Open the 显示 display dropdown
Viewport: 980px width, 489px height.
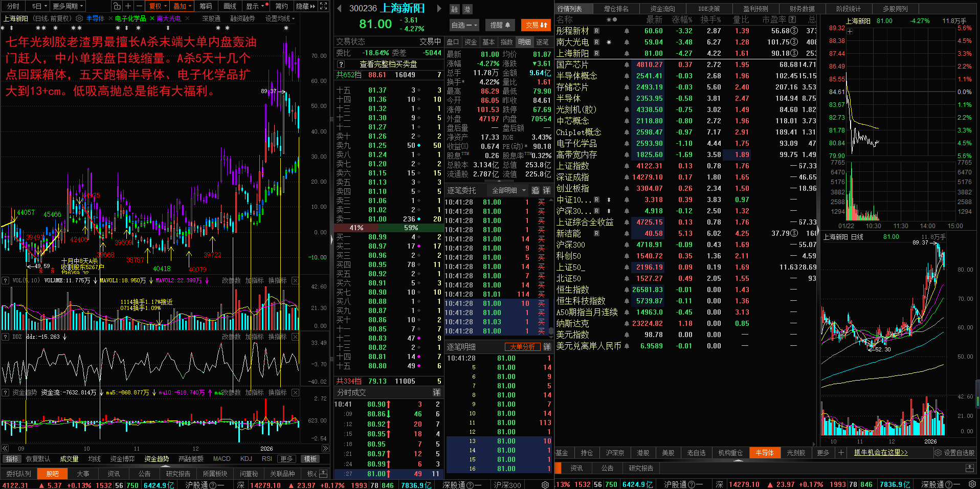pos(257,6)
